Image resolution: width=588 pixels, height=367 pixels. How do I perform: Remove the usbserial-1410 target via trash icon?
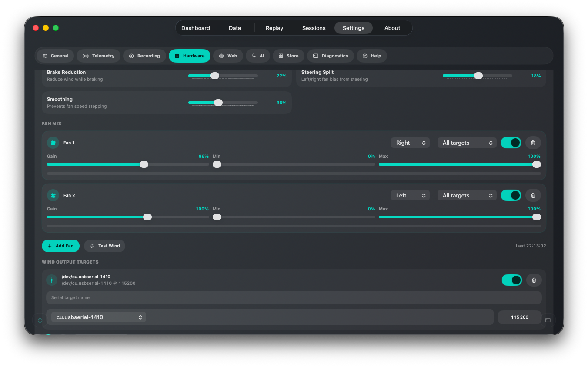[534, 280]
